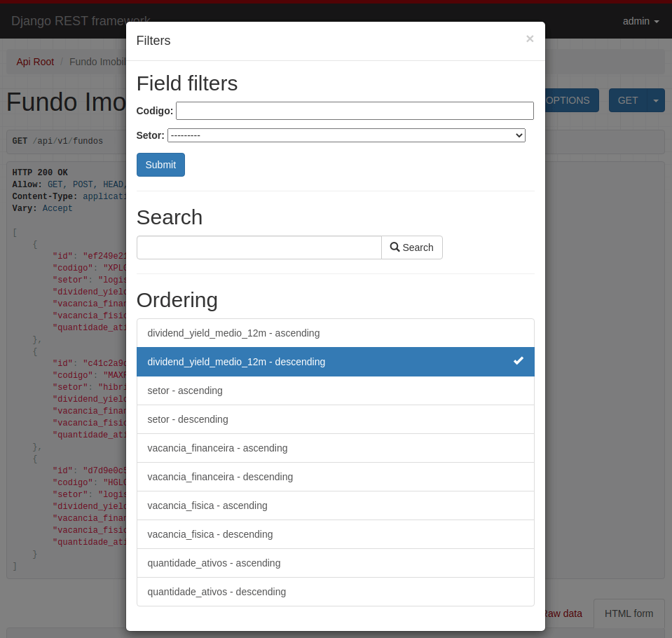Open the GET format dropdown caret

(656, 100)
